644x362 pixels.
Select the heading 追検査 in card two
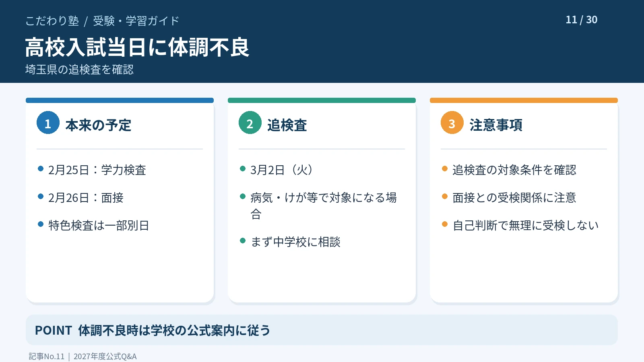(287, 125)
